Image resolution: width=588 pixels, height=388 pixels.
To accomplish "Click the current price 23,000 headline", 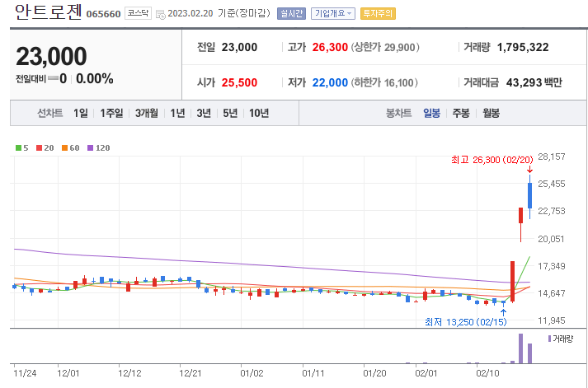I will point(51,57).
